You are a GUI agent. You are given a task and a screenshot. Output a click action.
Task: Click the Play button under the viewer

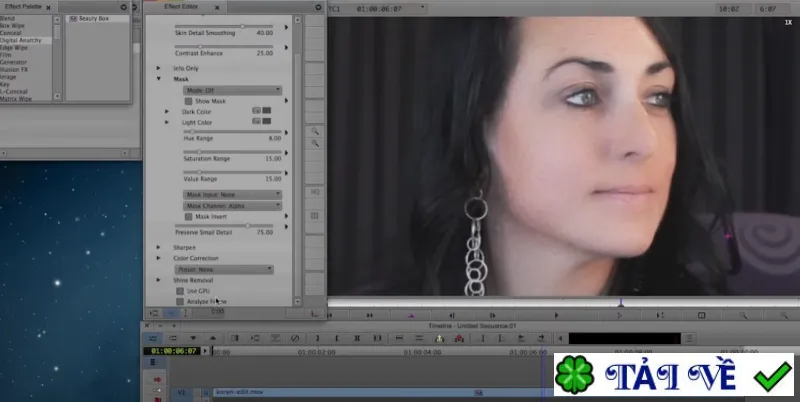[x=556, y=316]
